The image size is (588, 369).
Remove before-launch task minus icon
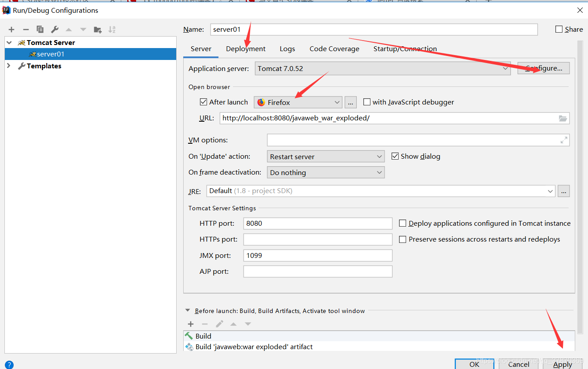(205, 324)
